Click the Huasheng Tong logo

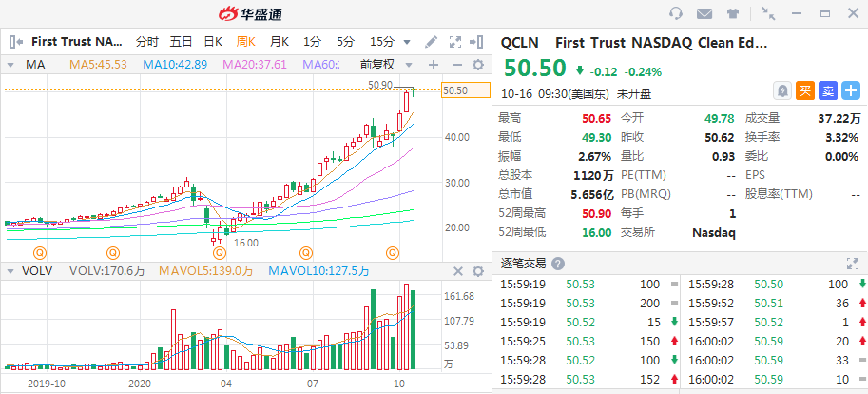250,14
